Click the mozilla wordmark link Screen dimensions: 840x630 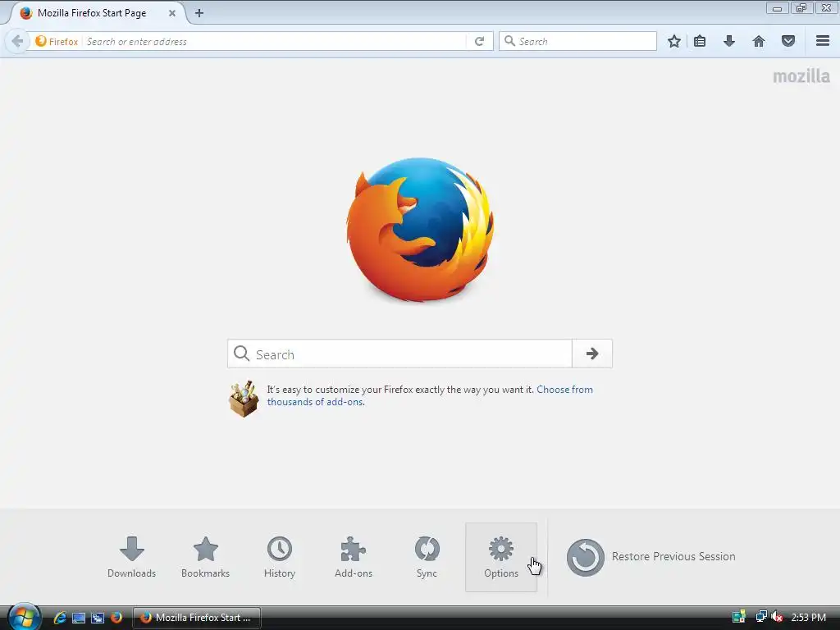(x=801, y=76)
